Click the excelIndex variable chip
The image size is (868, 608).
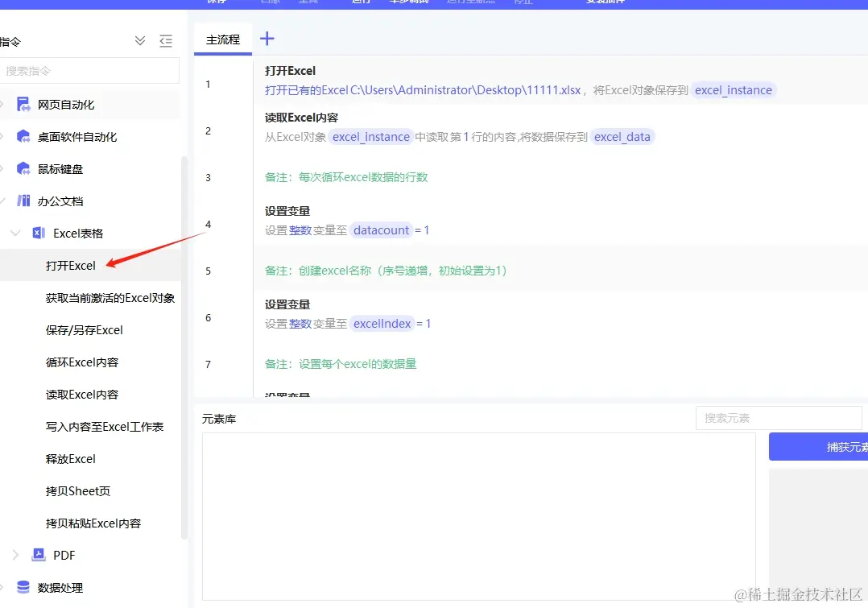[x=382, y=324]
